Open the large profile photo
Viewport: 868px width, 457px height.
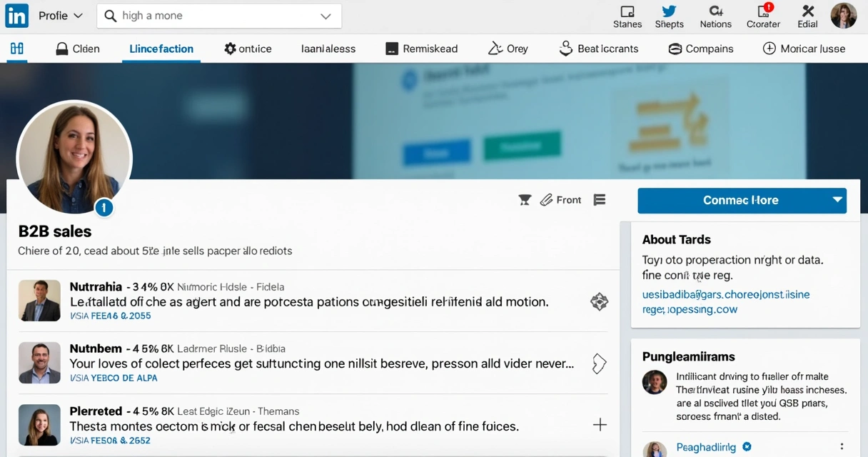coord(74,158)
